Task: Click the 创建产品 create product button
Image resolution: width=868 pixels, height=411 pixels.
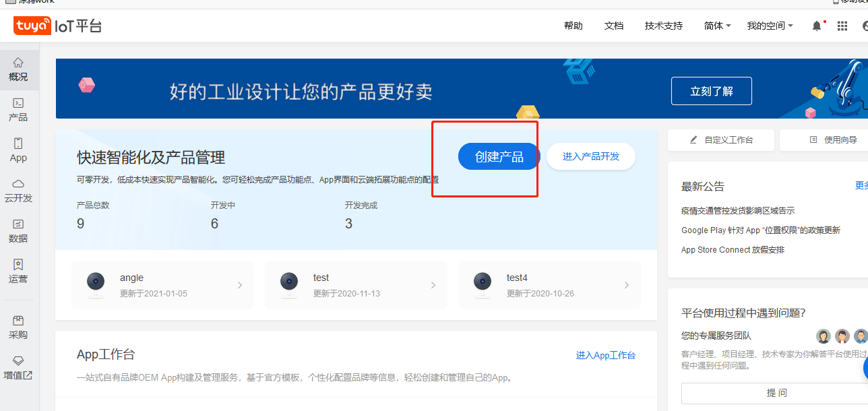Action: pos(499,156)
